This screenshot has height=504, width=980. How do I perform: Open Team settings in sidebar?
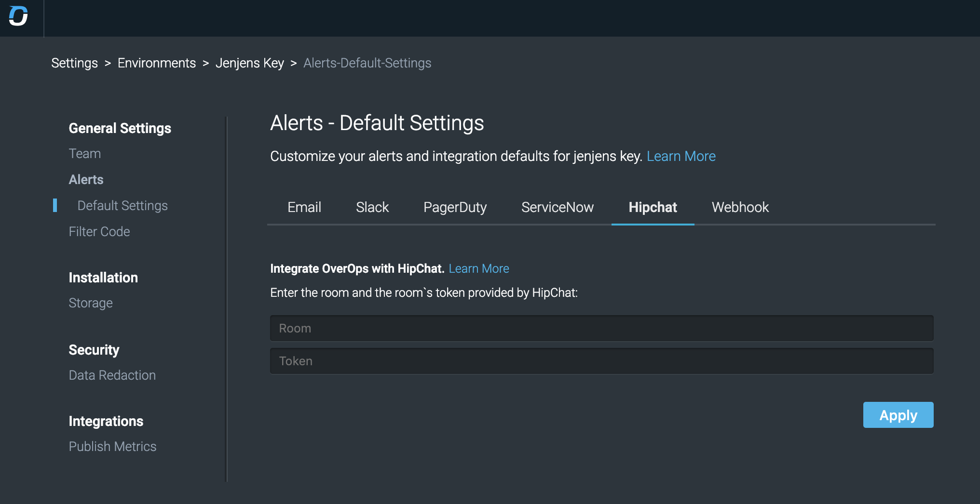click(x=85, y=154)
